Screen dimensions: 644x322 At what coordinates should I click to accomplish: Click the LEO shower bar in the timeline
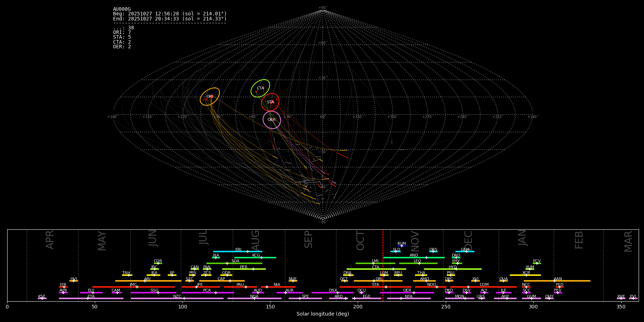[418, 263]
